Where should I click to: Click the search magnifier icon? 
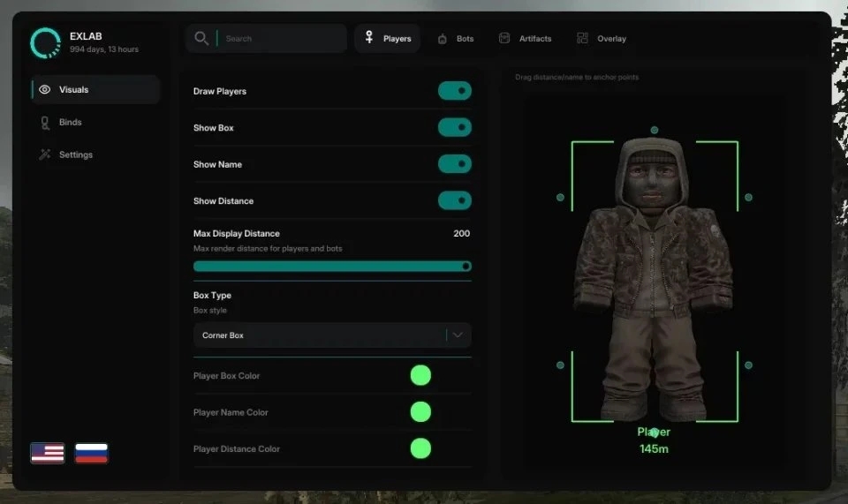[201, 38]
